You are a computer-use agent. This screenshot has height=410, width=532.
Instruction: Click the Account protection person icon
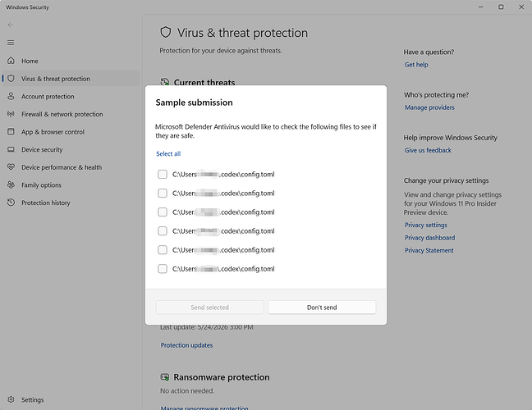[x=11, y=96]
